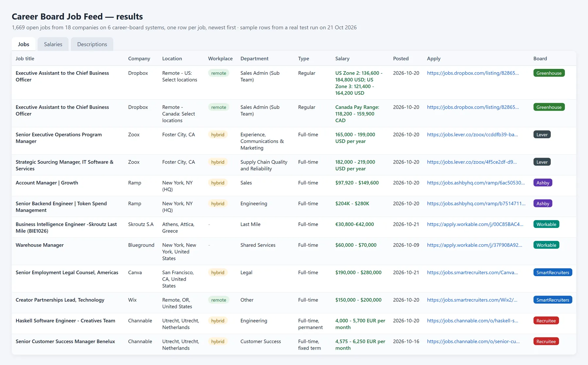This screenshot has width=588, height=365.
Task: Click Blueground company cell
Action: point(141,245)
